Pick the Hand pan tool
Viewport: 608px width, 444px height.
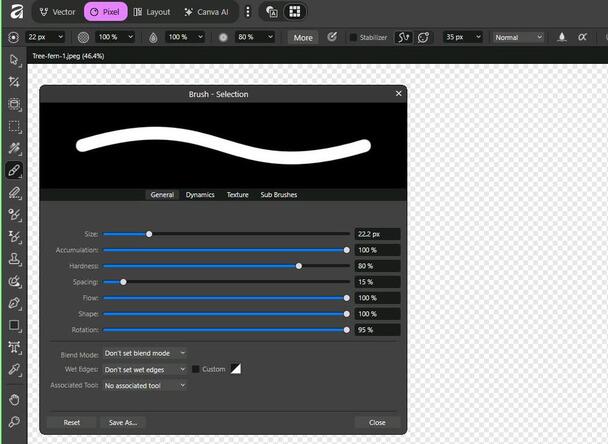[14, 399]
